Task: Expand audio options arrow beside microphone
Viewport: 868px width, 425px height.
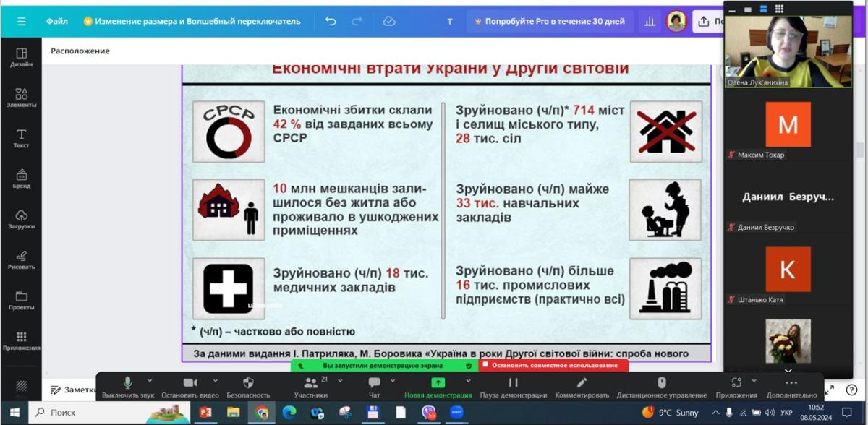Action: tap(150, 380)
